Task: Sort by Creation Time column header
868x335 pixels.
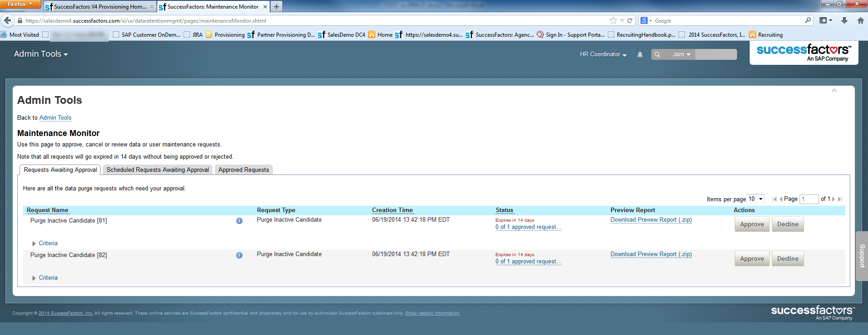Action: [393, 210]
